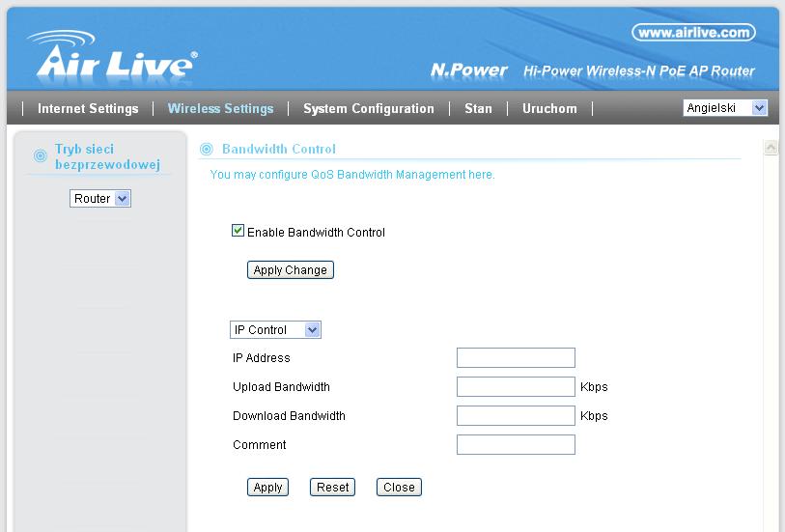Click the Hi-Power Wireless-N PoE AP Router text

tap(639, 71)
